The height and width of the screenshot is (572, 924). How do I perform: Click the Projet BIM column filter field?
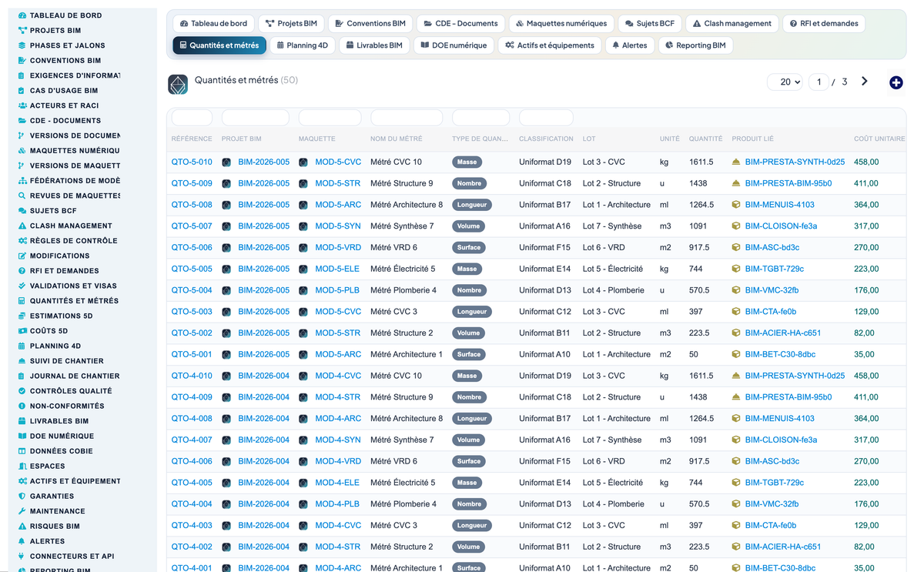pos(256,118)
